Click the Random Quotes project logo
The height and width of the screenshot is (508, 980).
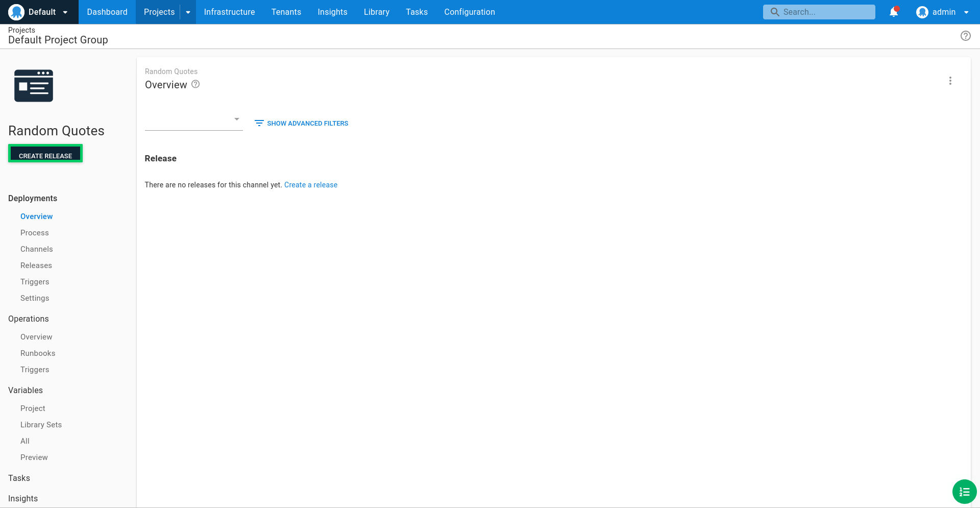click(34, 86)
